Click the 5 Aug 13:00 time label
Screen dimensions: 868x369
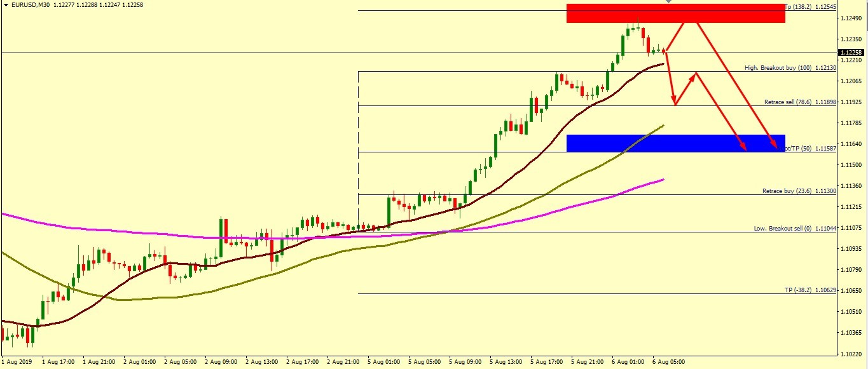pyautogui.click(x=509, y=362)
